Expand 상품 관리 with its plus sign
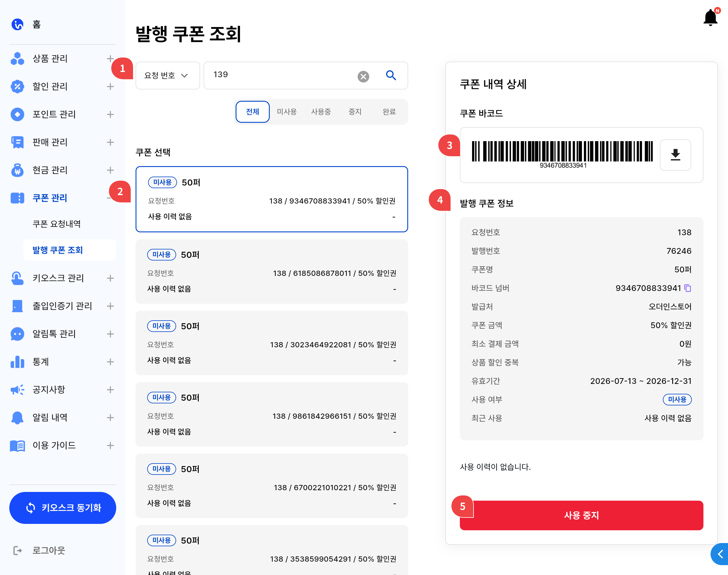This screenshot has width=728, height=575. 110,59
